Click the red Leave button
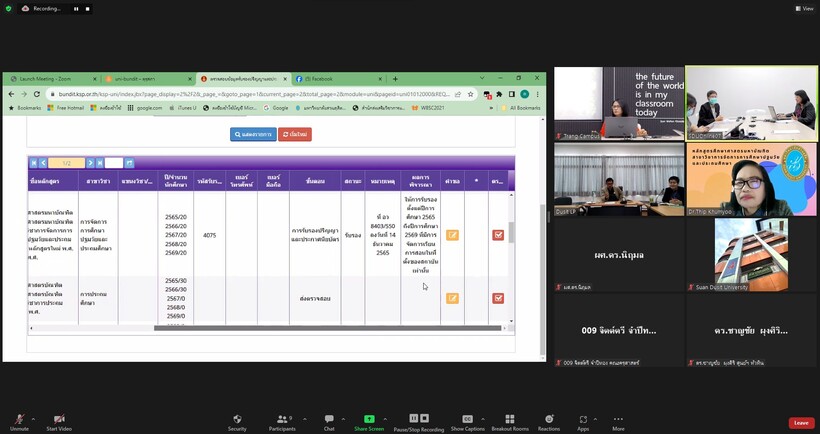The image size is (820, 434). tap(801, 423)
